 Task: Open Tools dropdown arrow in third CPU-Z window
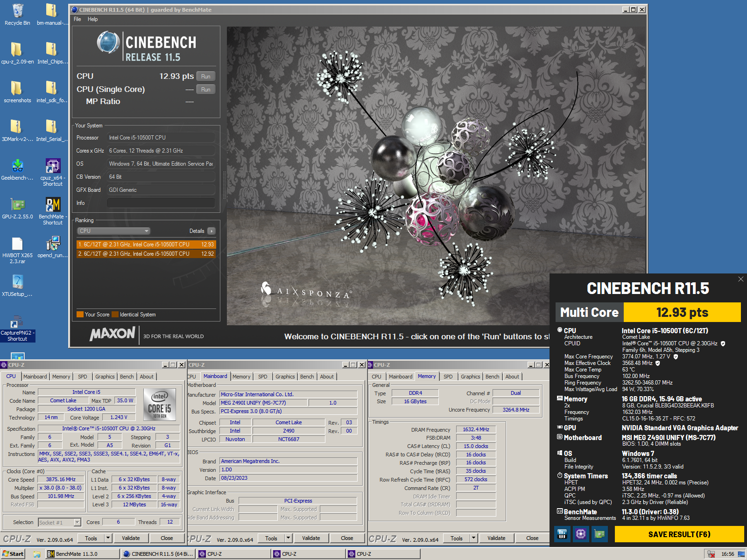pyautogui.click(x=474, y=538)
